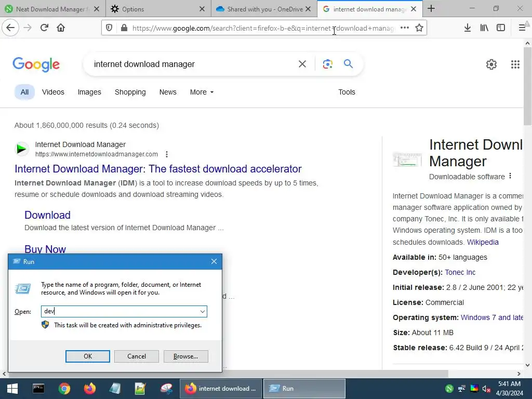The image size is (532, 399).
Task: Open the Firefox hamburger menu
Action: pos(522,28)
